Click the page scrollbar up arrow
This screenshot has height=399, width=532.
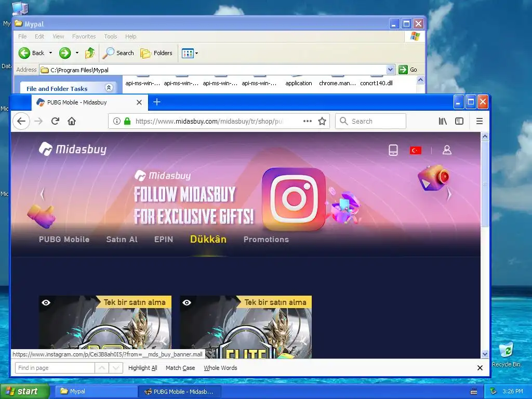[485, 137]
